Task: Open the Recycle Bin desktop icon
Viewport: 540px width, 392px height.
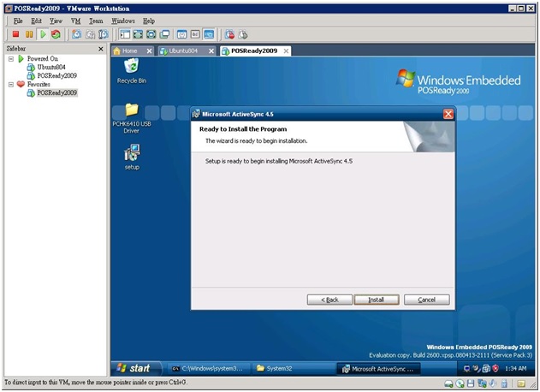Action: (x=131, y=71)
